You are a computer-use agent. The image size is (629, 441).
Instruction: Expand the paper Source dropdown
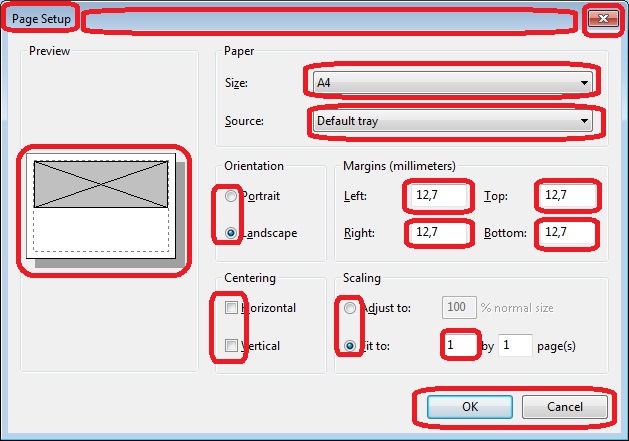click(451, 122)
